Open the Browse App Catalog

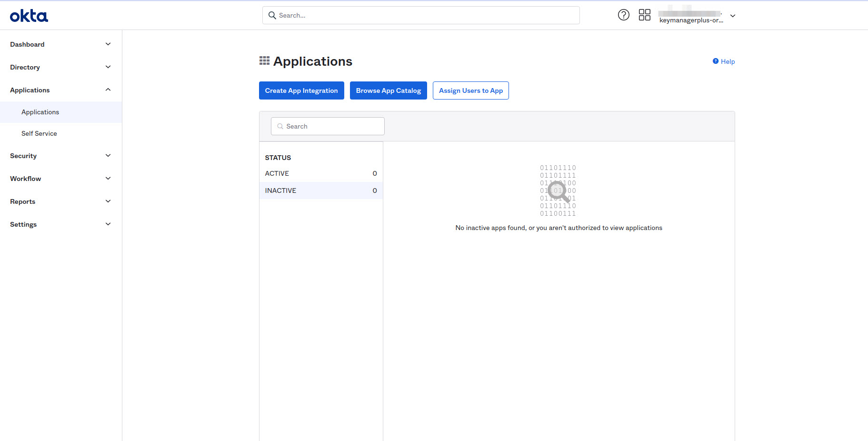[388, 90]
